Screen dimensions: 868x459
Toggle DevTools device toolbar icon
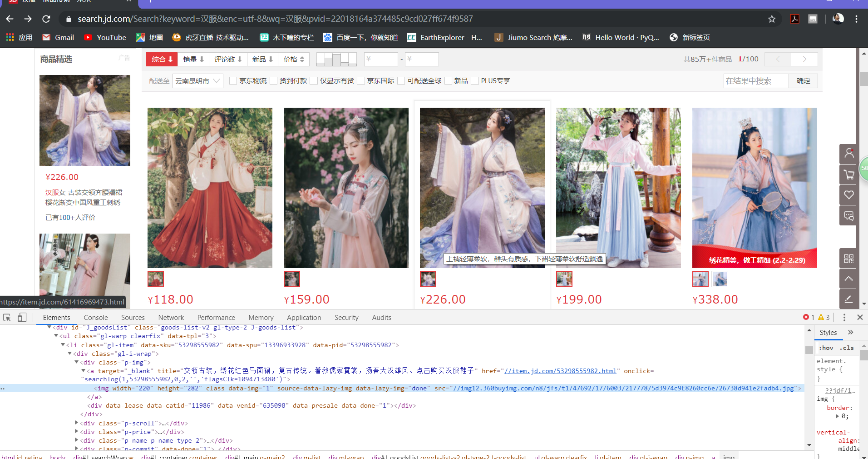coord(22,317)
